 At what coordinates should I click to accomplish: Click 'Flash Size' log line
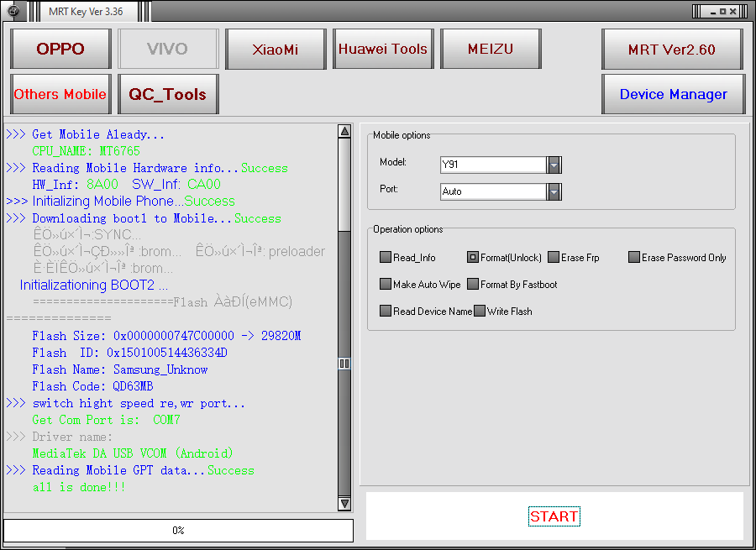tap(166, 336)
